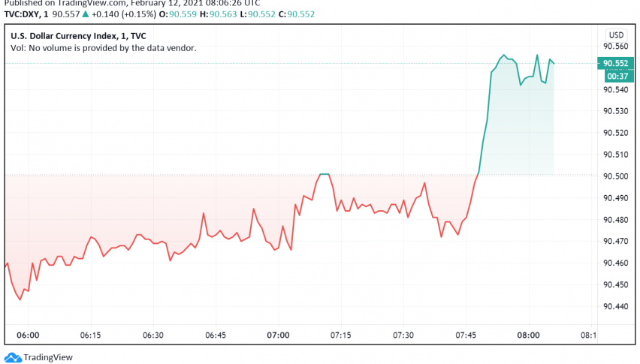Click the open value O:90.559
Image resolution: width=640 pixels, height=364 pixels.
point(178,14)
